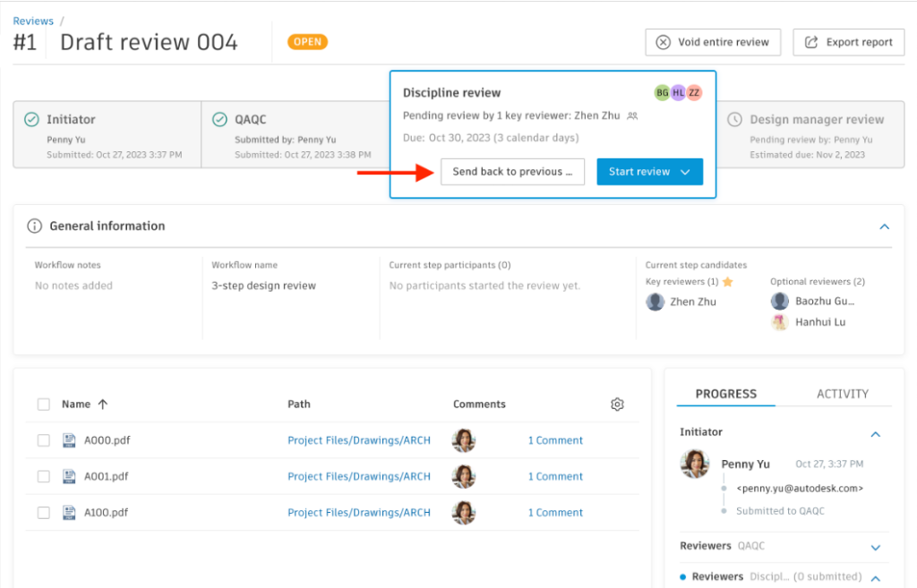
Task: Switch to the ACTIVITY tab
Action: point(842,394)
